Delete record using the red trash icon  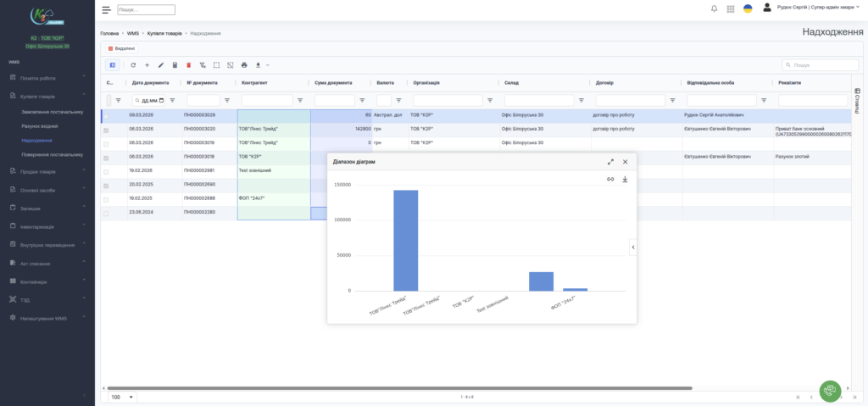click(189, 65)
